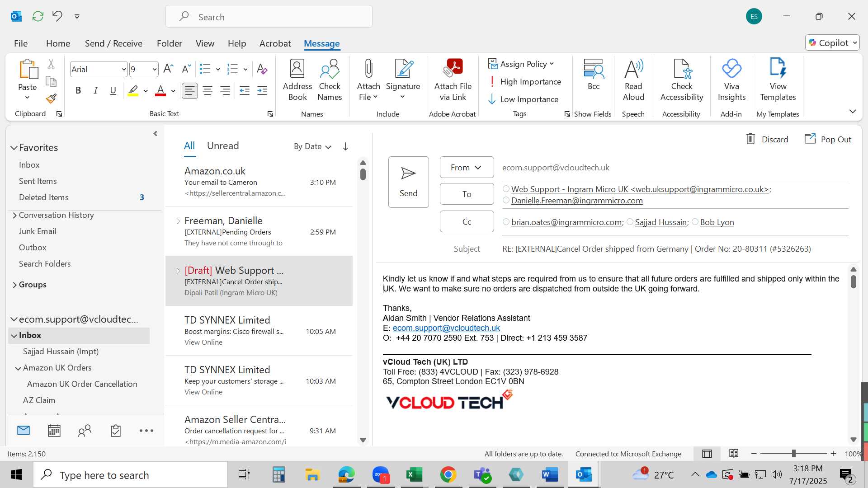
Task: Discard the draft via trash icon
Action: click(750, 139)
